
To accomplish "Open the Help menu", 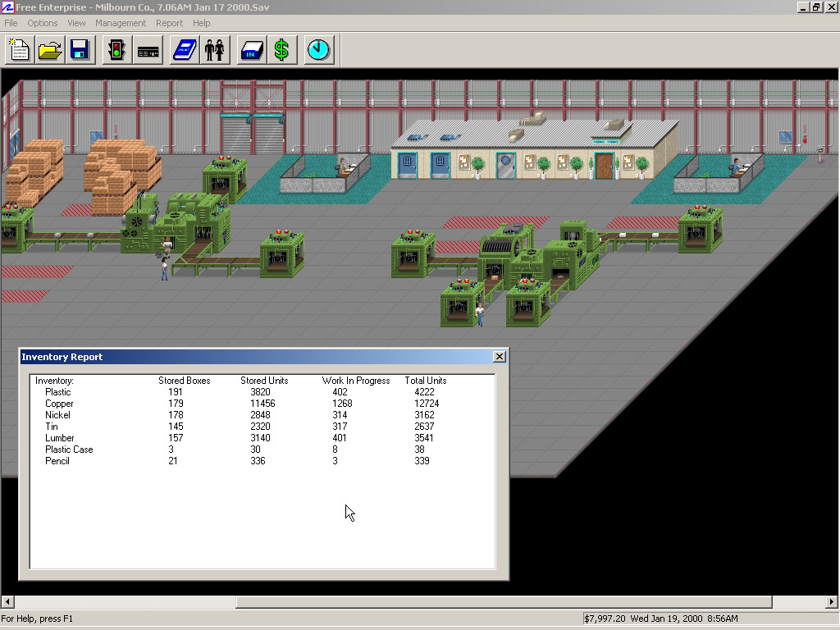I will 202,23.
